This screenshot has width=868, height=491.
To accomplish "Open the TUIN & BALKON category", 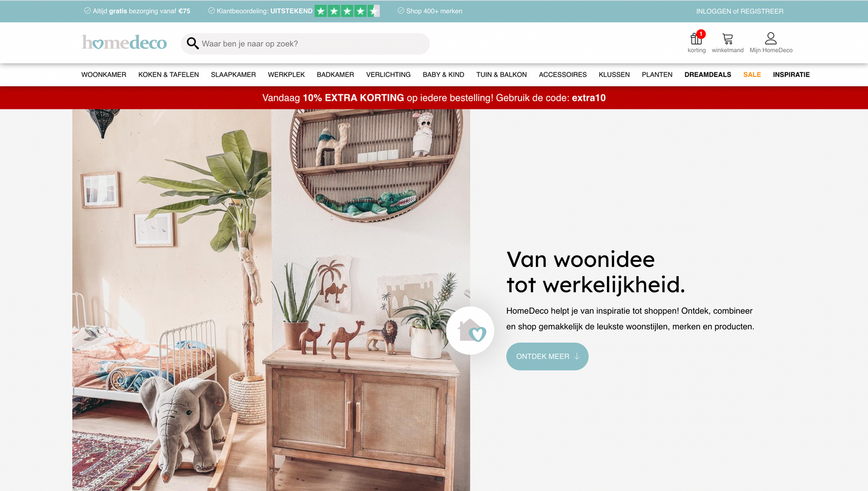I will click(x=501, y=75).
